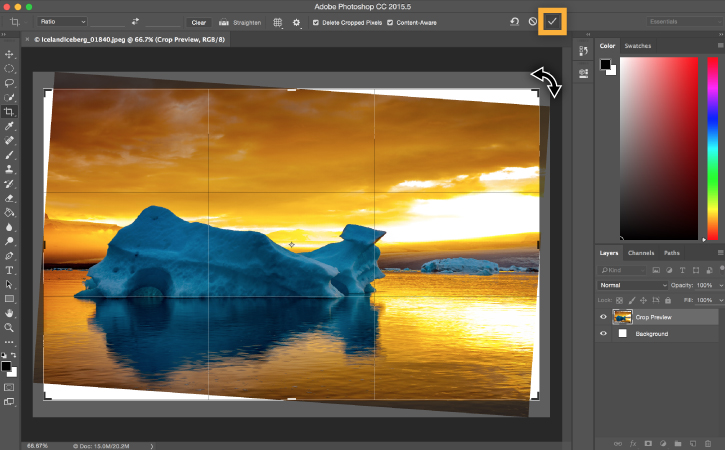Toggle the Delete Cropped Pixels checkbox
Screen dimensions: 725x450
pos(317,21)
